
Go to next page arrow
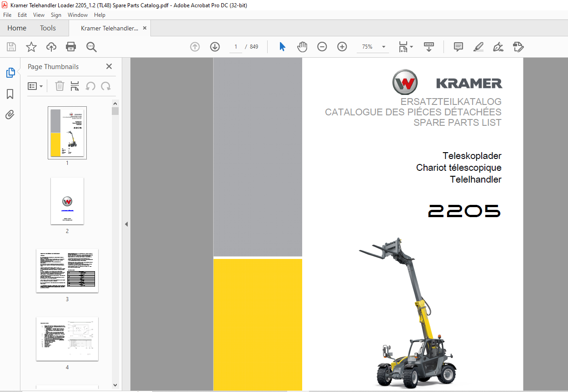coord(215,47)
